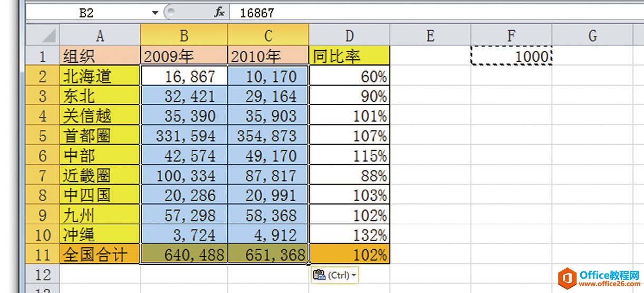The height and width of the screenshot is (293, 644).
Task: Select column B header
Action: point(184,35)
